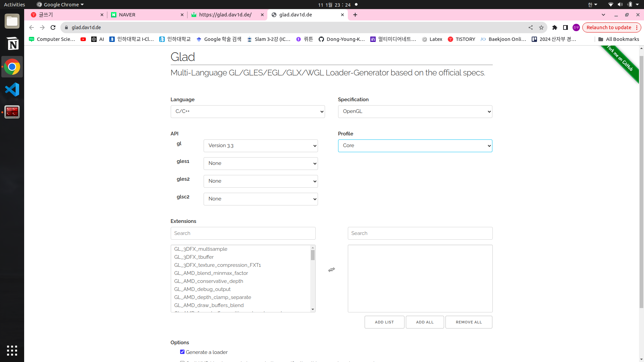Open the Extensions puzzle icon

click(x=555, y=27)
